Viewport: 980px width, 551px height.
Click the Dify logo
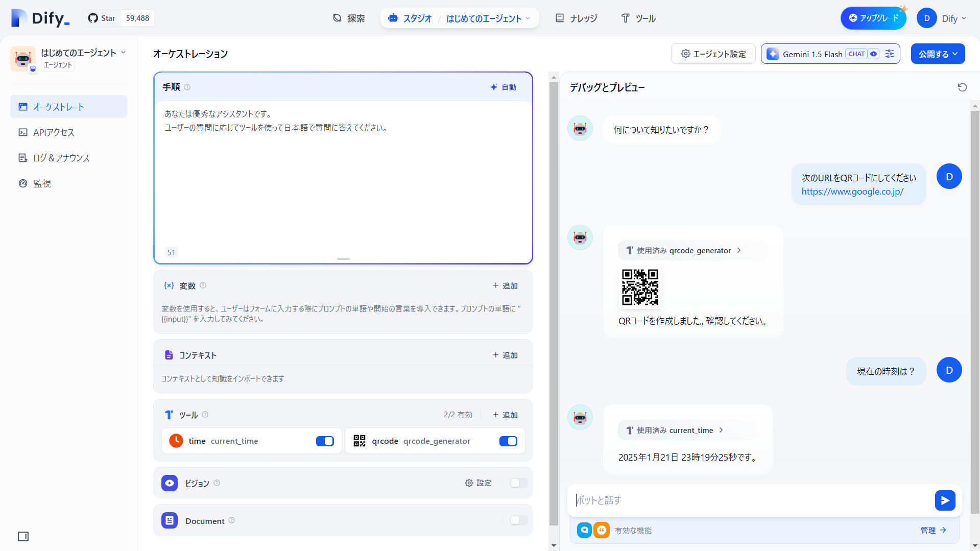pos(40,18)
